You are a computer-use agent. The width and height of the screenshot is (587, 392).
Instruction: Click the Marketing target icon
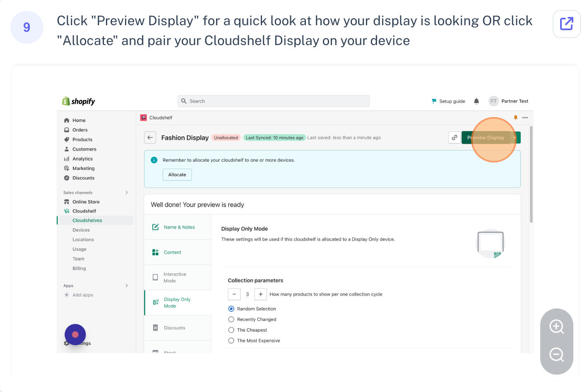point(67,168)
